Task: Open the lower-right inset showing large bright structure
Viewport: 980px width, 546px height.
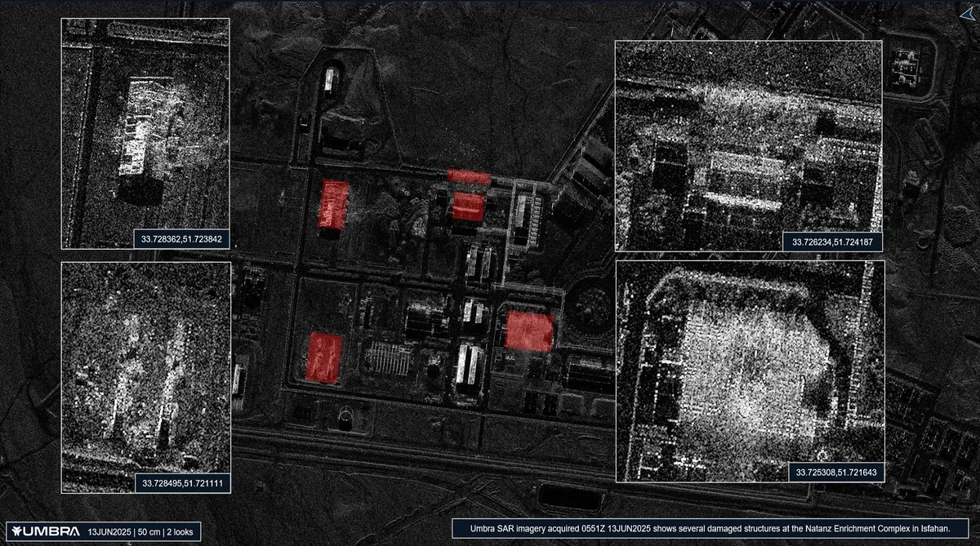Action: [x=750, y=371]
